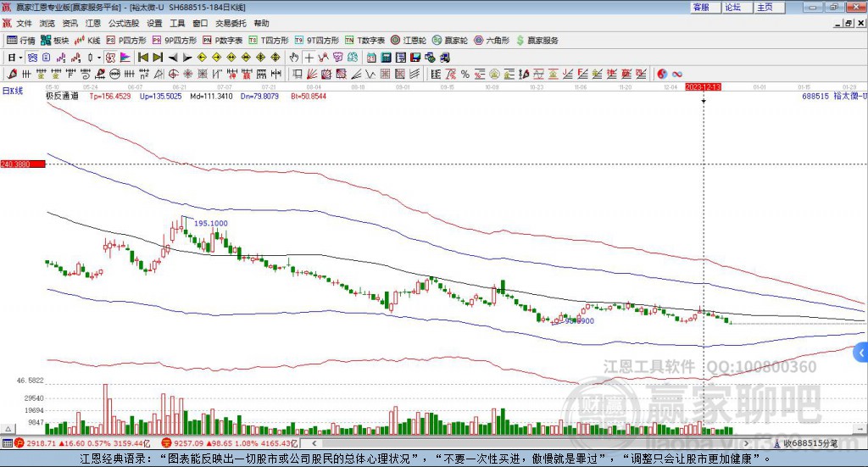Open the P四方形 tool
The width and height of the screenshot is (868, 467).
click(x=126, y=40)
